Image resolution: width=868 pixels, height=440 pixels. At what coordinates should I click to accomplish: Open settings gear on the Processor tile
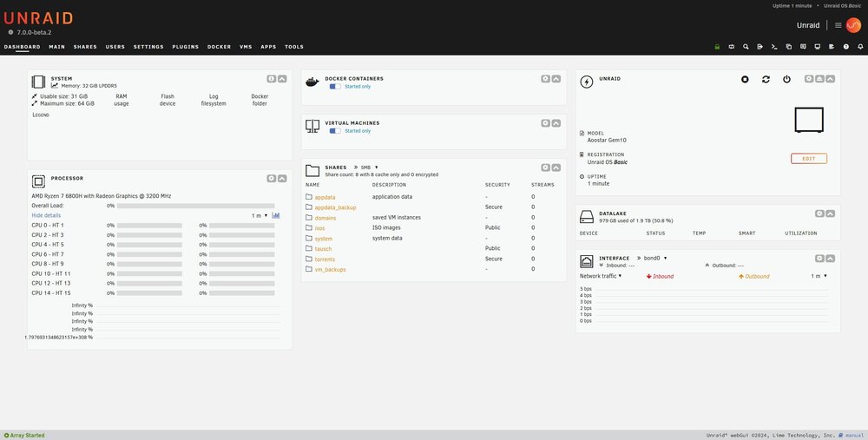tap(271, 179)
